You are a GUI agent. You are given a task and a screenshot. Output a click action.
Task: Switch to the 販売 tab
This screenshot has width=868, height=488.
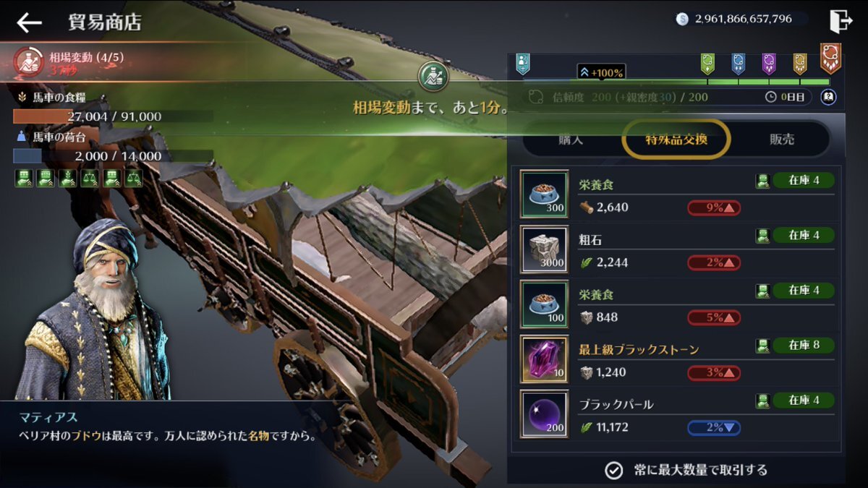[781, 140]
